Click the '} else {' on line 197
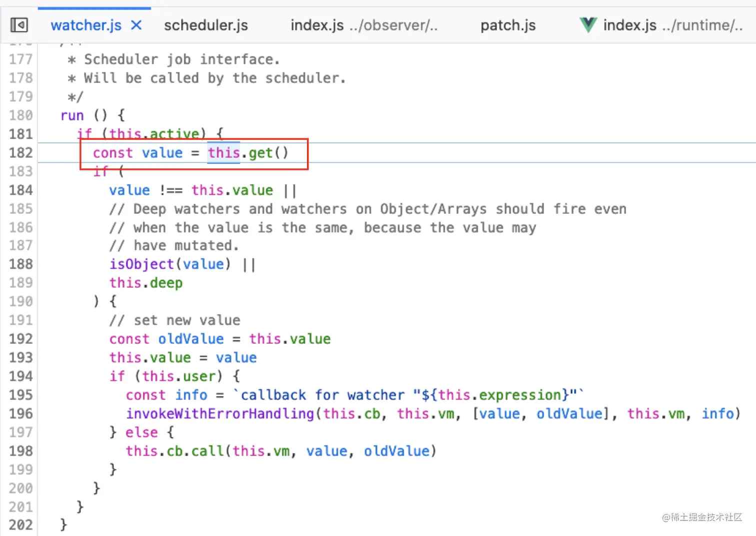The width and height of the screenshot is (756, 536). (141, 432)
